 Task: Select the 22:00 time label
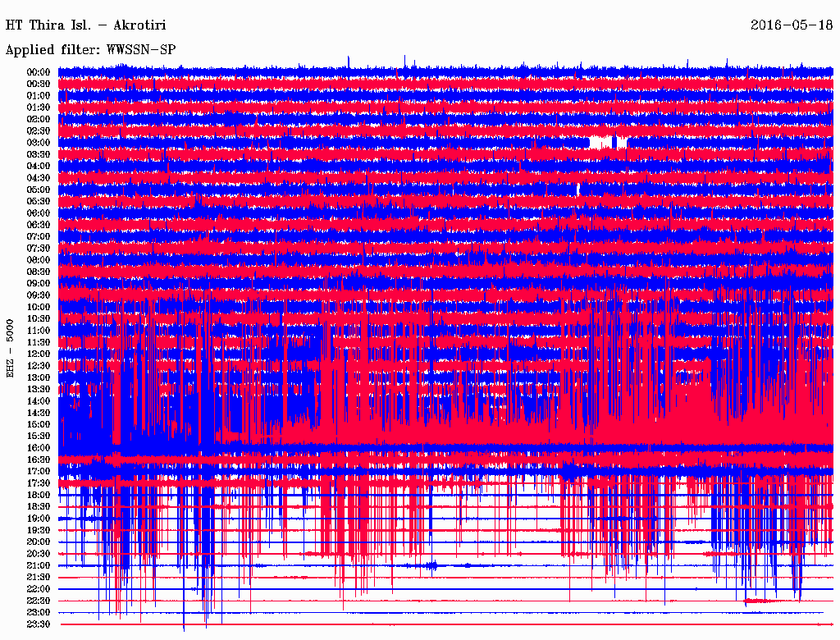click(38, 589)
